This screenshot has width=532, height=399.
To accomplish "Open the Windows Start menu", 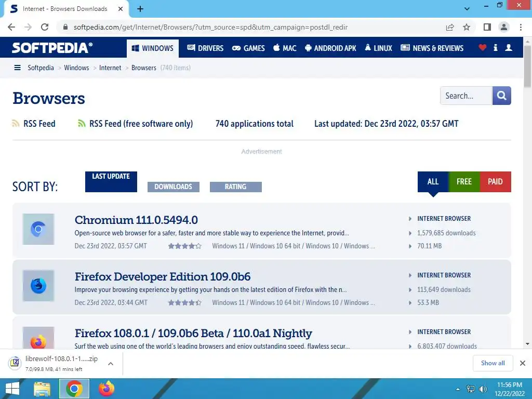I will (12, 389).
